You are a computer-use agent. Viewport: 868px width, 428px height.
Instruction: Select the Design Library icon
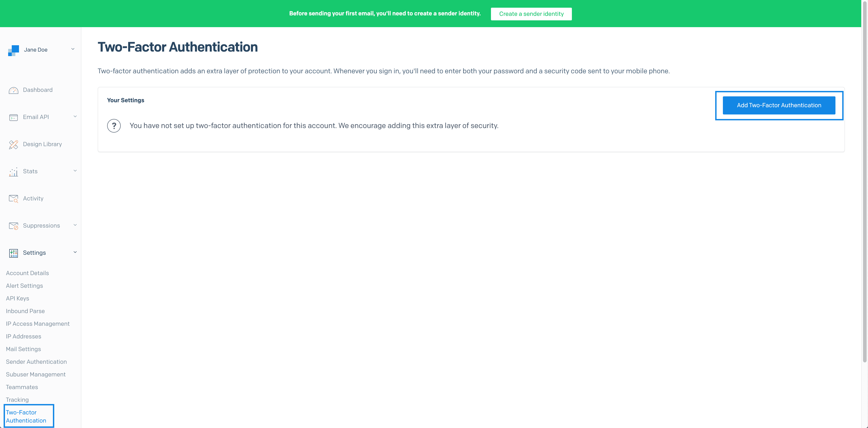pos(13,144)
